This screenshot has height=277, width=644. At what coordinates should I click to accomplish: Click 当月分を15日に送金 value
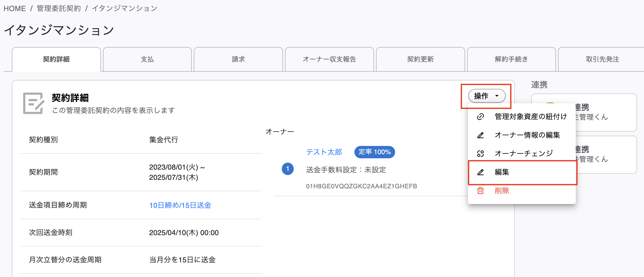tap(182, 260)
